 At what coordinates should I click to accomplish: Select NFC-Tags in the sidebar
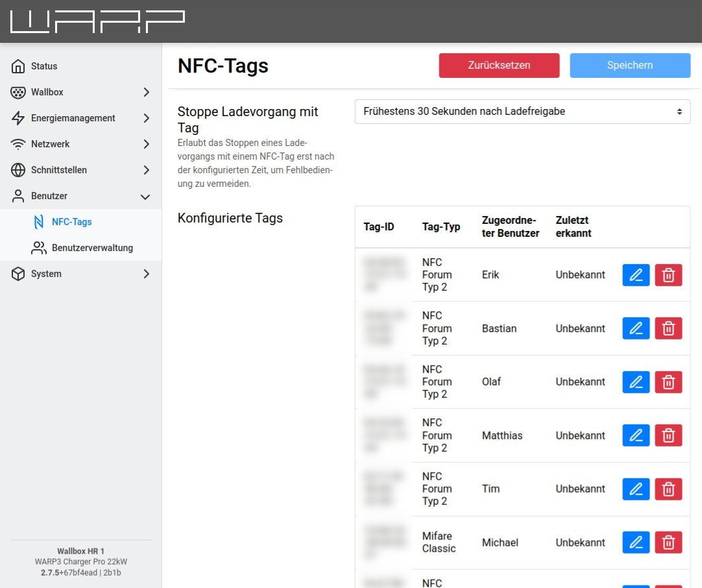(x=71, y=222)
